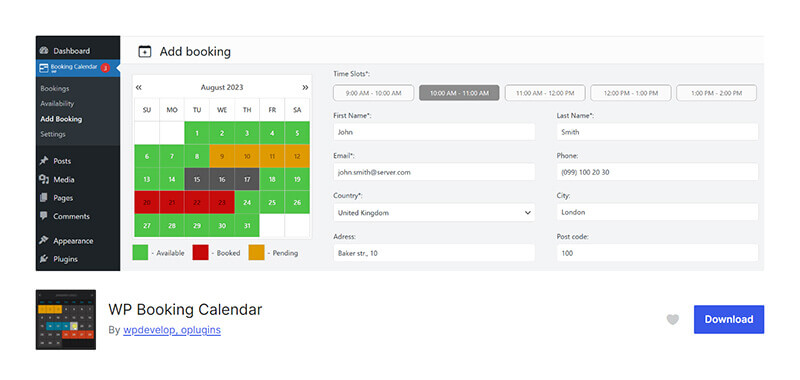800x380 pixels.
Task: Select the 11:00 AM - 12:00 PM slot
Action: tap(545, 93)
